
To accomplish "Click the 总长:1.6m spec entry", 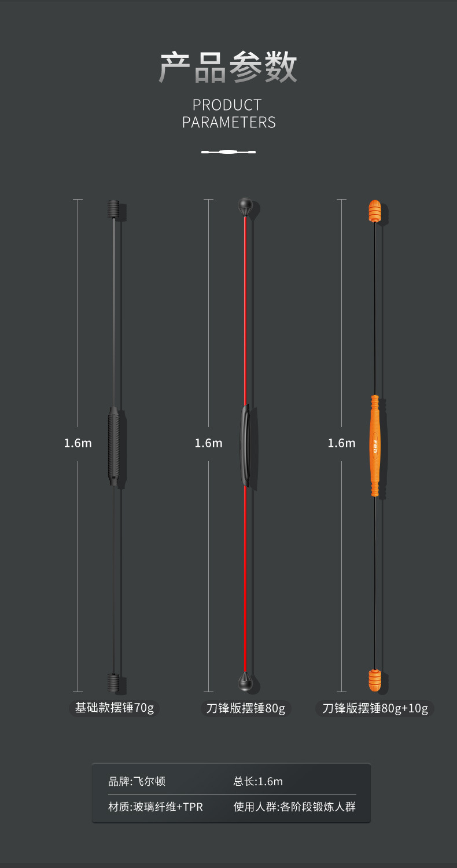I will pyautogui.click(x=258, y=781).
